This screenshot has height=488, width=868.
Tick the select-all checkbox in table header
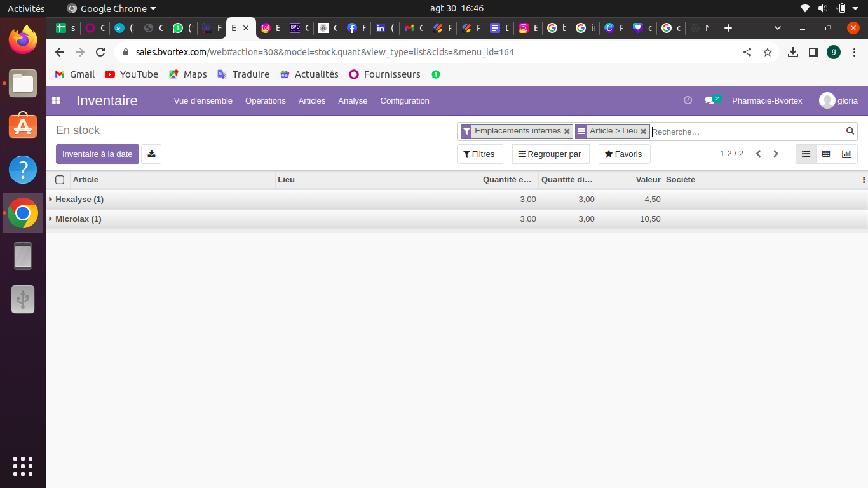(60, 180)
